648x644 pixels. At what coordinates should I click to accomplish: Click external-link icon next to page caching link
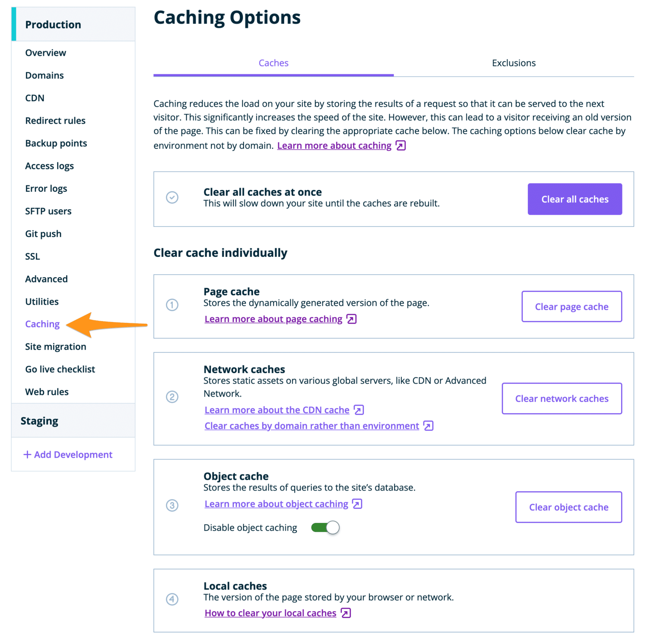[x=352, y=319]
